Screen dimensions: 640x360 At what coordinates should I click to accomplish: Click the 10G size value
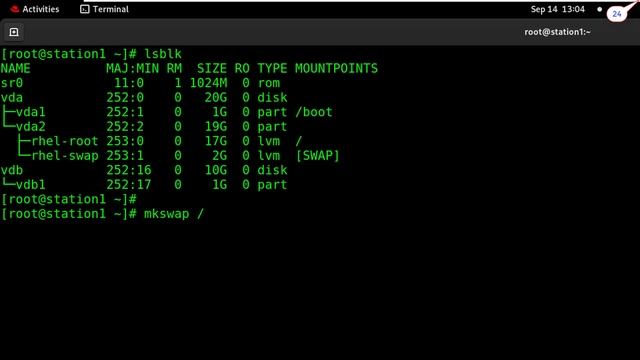click(216, 170)
